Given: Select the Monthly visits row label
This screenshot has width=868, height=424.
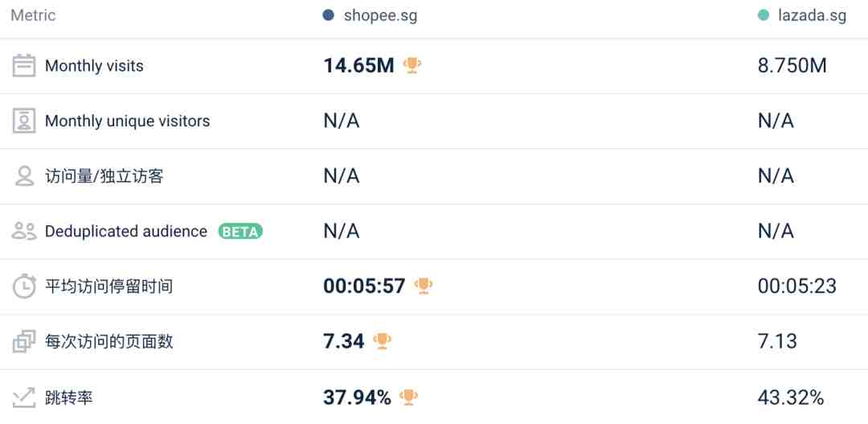Looking at the screenshot, I should tap(94, 66).
